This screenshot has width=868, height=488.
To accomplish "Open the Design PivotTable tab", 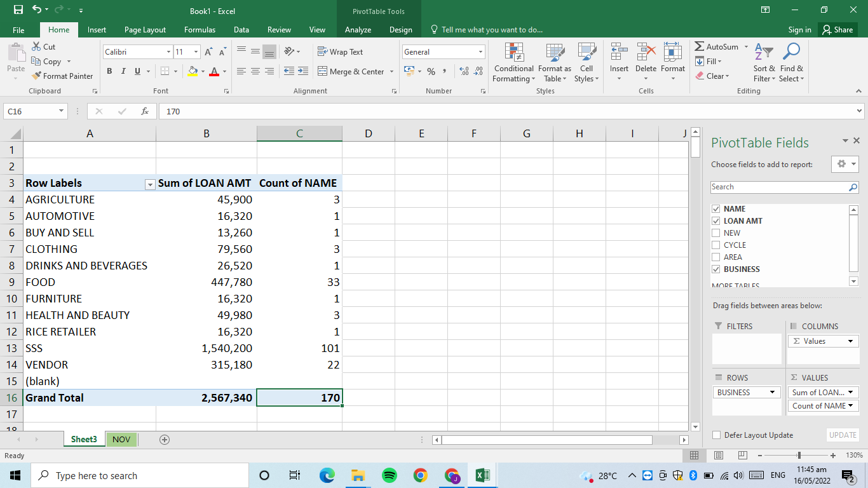I will [x=400, y=30].
